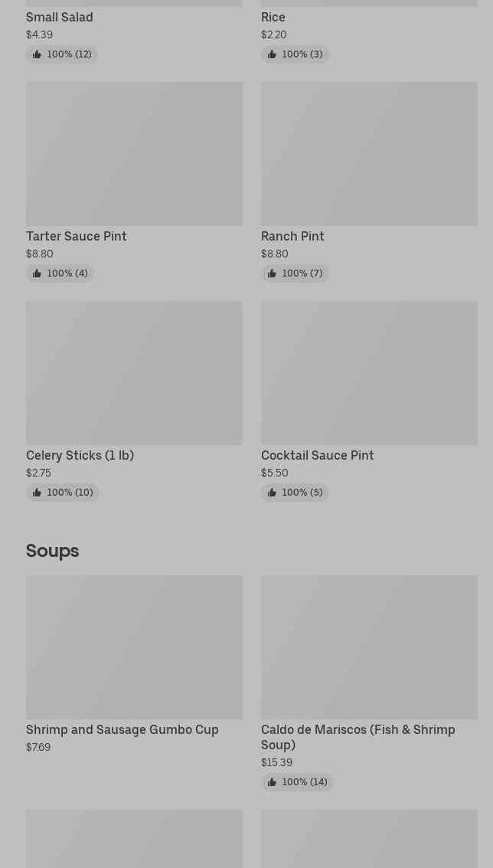Click the 100% (12) rating badge
493x868 pixels.
pos(61,54)
